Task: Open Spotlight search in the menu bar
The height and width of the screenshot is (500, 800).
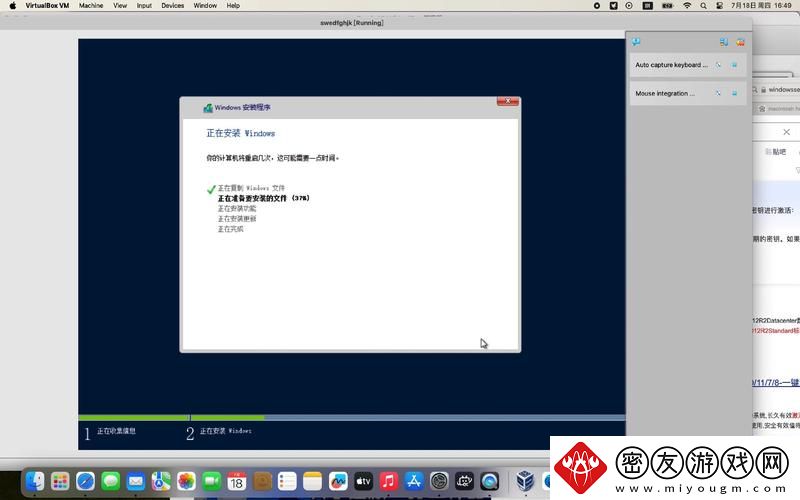Action: coord(704,6)
